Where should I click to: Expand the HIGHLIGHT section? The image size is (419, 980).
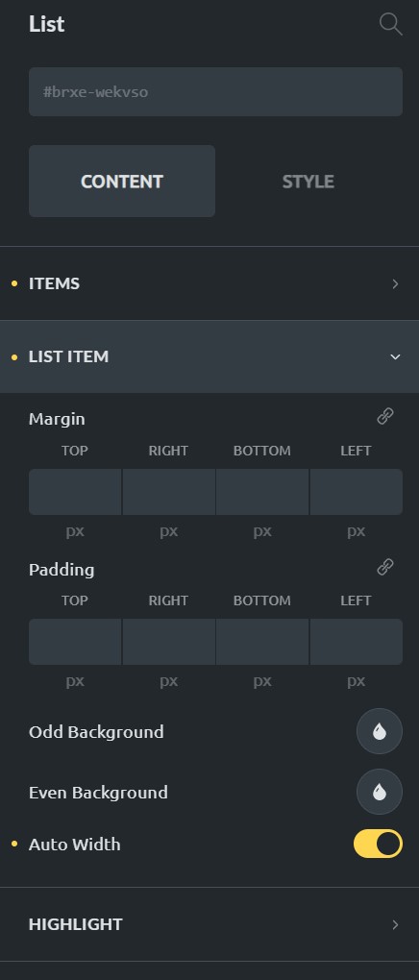[x=209, y=924]
